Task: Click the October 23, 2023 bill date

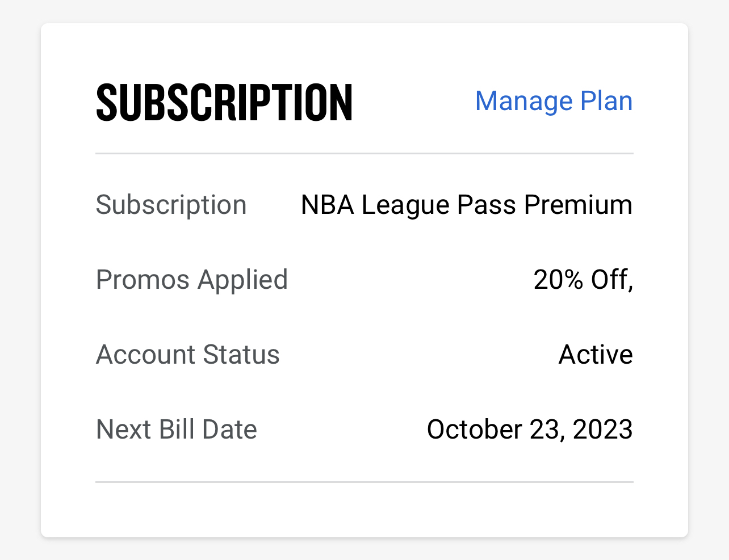Action: pyautogui.click(x=529, y=430)
